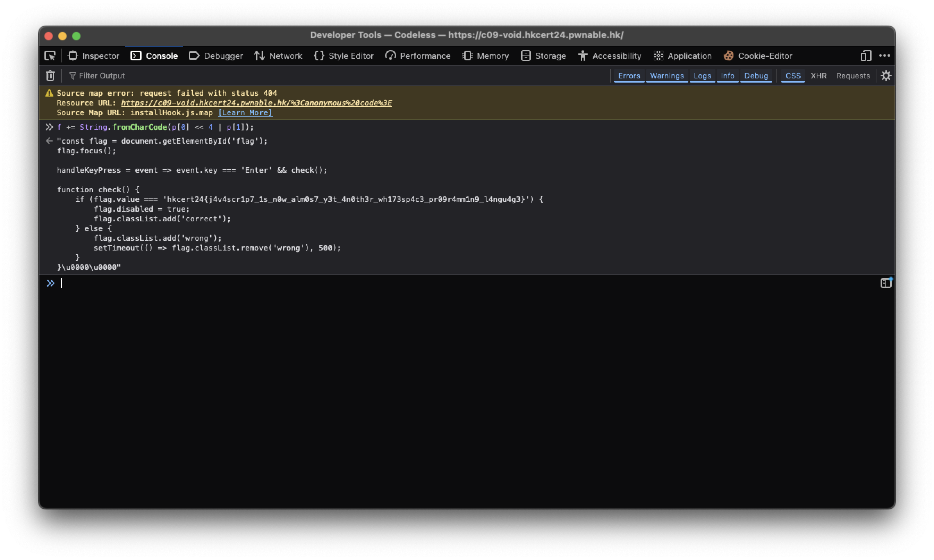Toggle the CSS filter
The image size is (934, 560).
click(793, 76)
